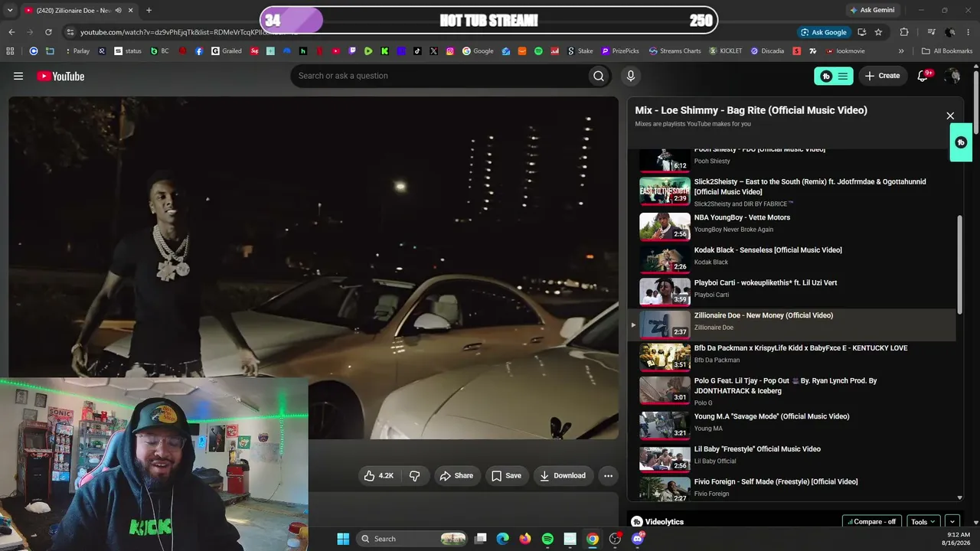
Task: Open the YouTube guide hamburger menu
Action: (18, 76)
